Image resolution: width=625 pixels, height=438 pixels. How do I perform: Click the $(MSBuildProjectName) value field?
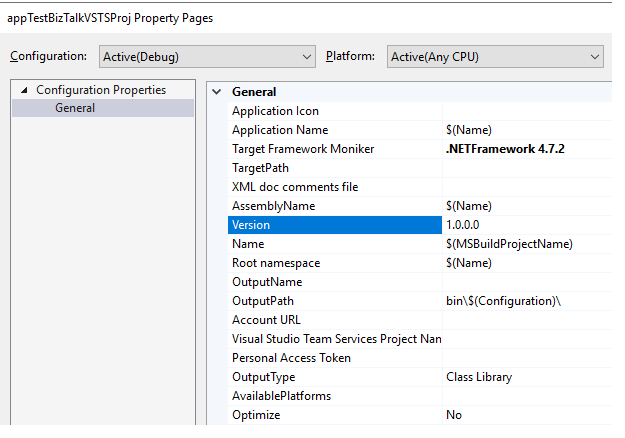[x=527, y=244]
